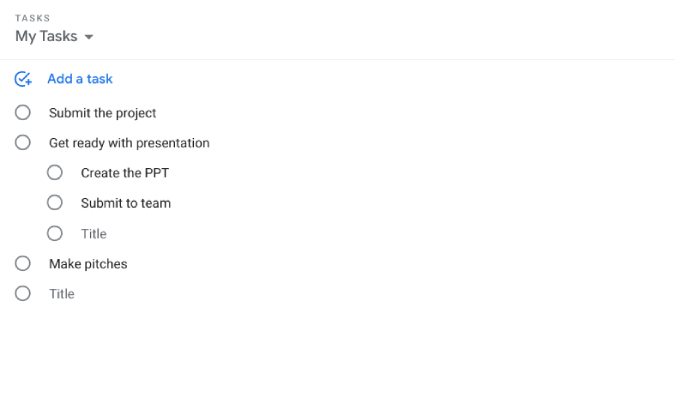Mark Get ready with presentation complete

(x=22, y=143)
